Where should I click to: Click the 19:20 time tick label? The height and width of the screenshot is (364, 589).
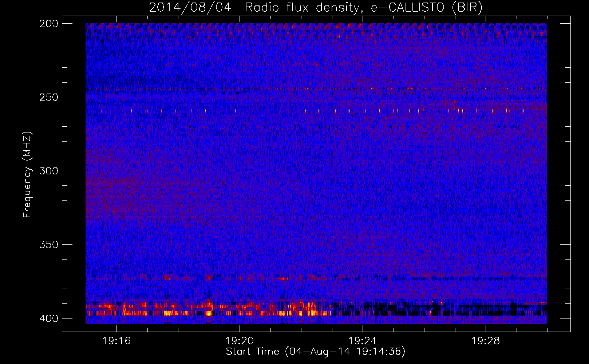point(240,341)
